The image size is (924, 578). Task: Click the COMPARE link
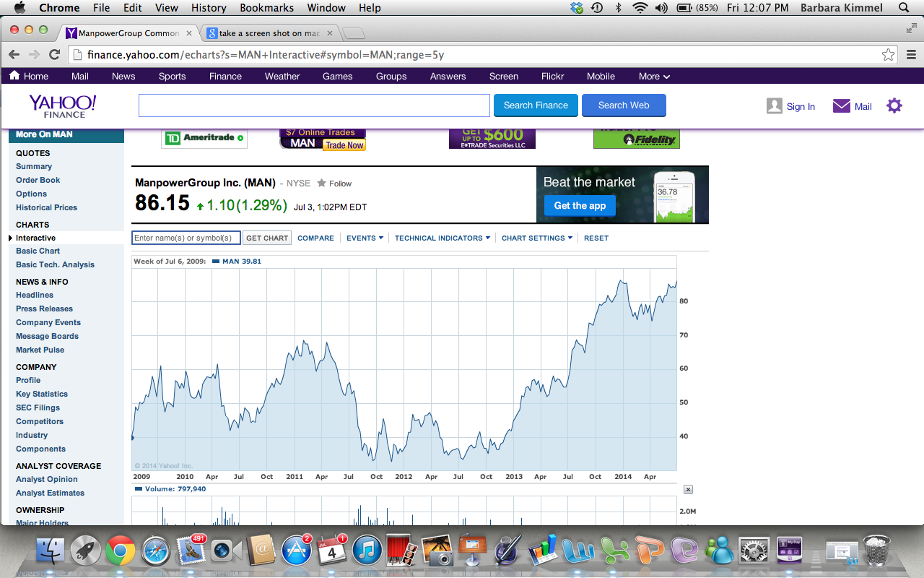[x=315, y=238]
